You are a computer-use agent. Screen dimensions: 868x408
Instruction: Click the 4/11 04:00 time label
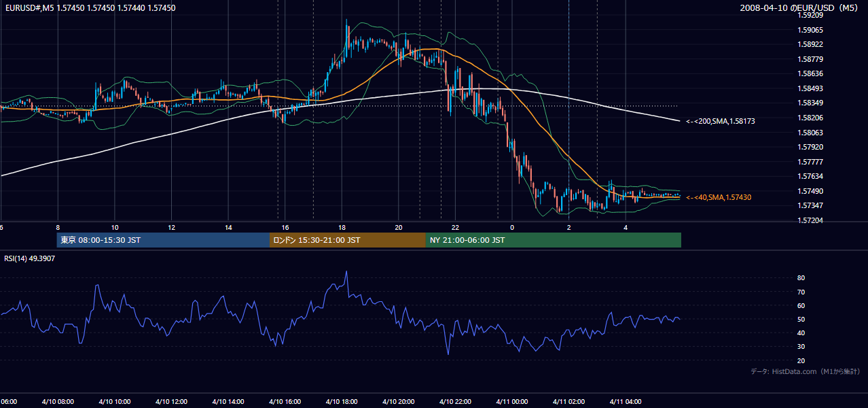(x=625, y=401)
